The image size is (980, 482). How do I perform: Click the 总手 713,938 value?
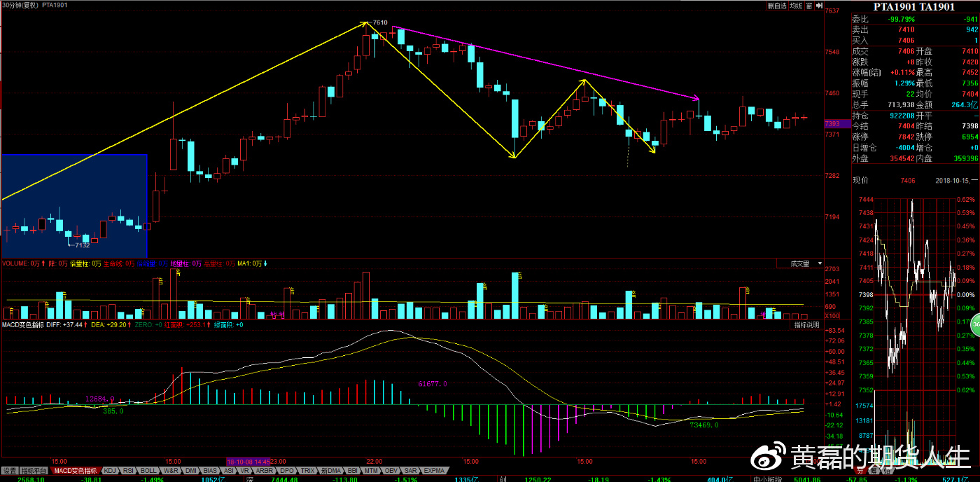902,104
